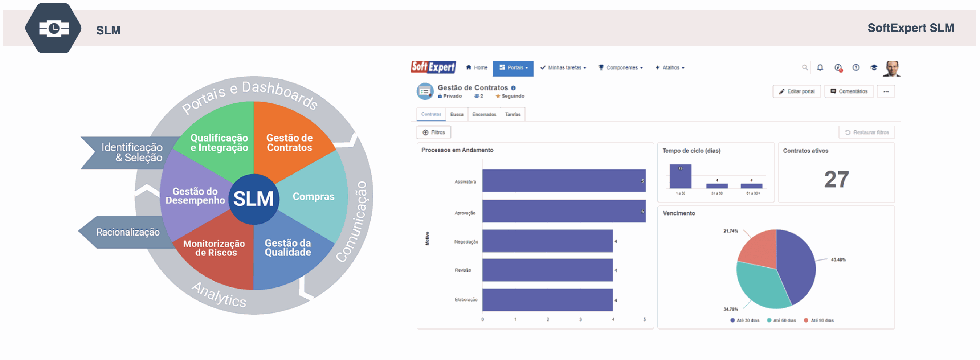The width and height of the screenshot is (980, 360).
Task: Click the Aprovação bar
Action: (x=564, y=211)
